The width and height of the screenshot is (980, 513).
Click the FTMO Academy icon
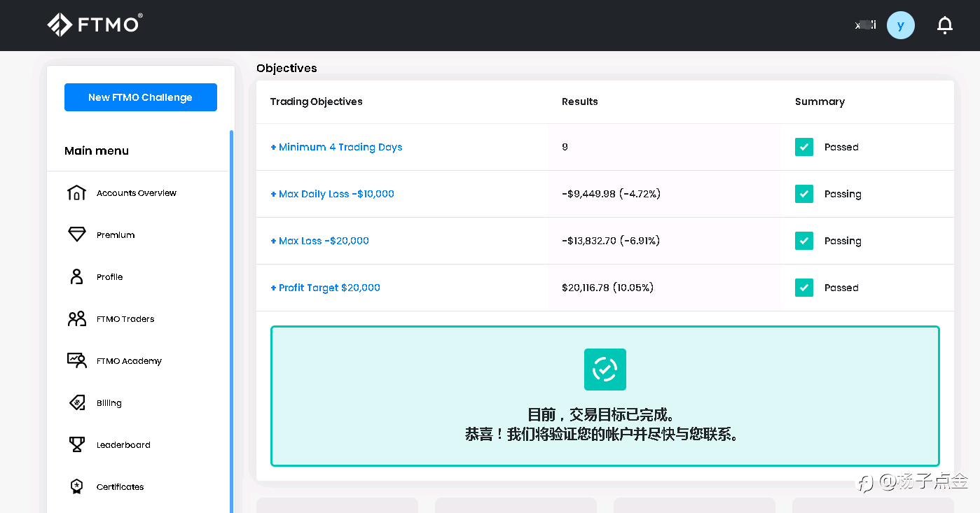(x=76, y=361)
